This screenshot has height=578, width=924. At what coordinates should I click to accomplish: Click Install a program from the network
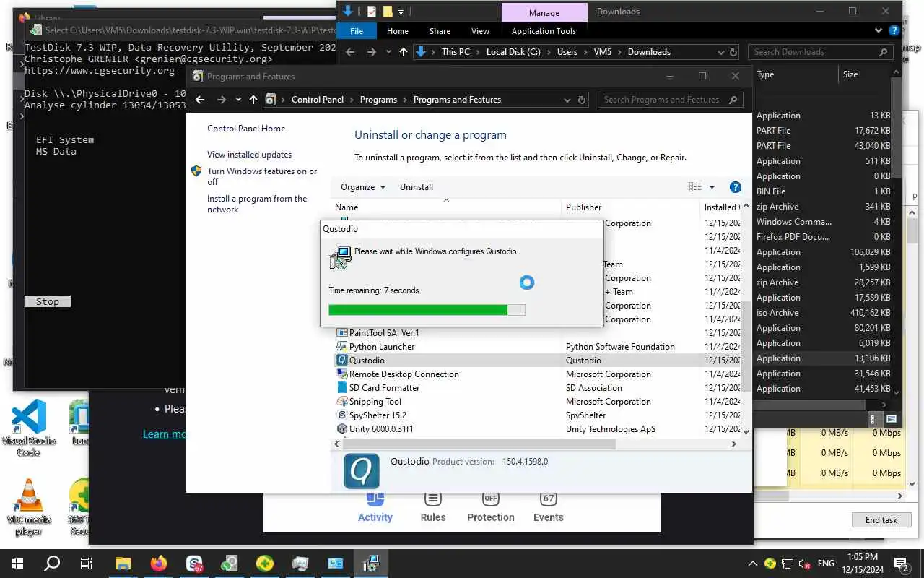coord(257,204)
